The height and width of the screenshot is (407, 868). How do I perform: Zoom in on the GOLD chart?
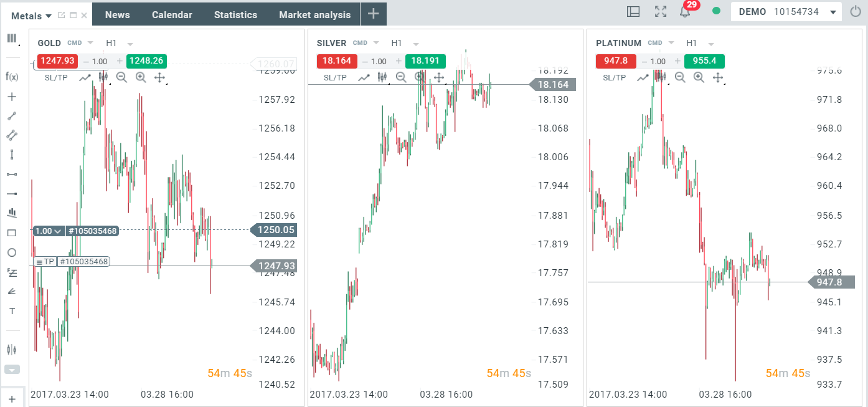tap(141, 77)
